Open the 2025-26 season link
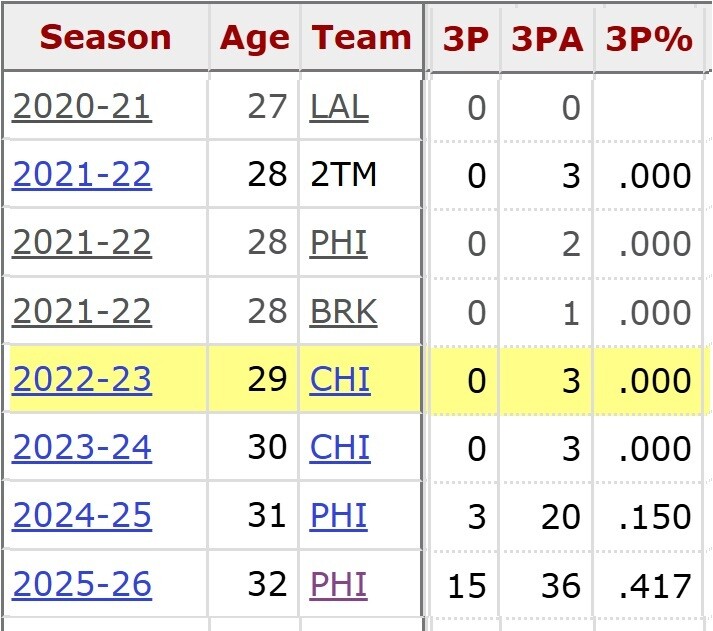This screenshot has width=713, height=631. point(82,584)
